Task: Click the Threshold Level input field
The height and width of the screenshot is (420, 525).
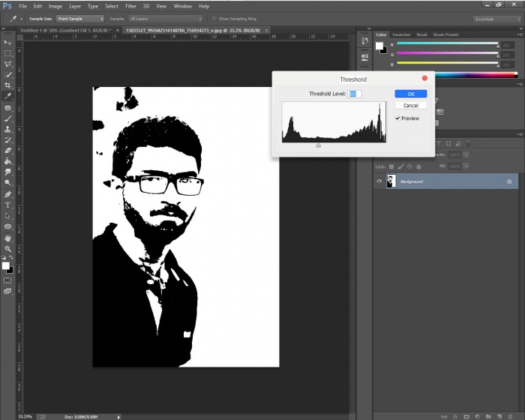Action: (355, 94)
